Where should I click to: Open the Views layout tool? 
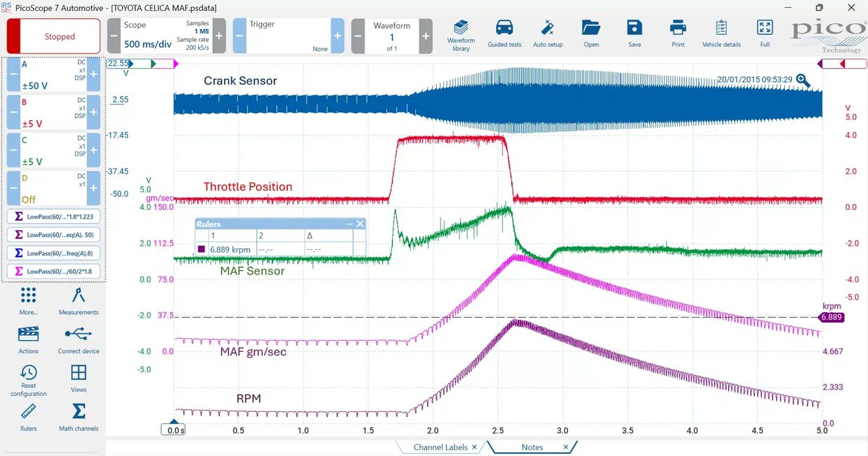click(x=79, y=379)
